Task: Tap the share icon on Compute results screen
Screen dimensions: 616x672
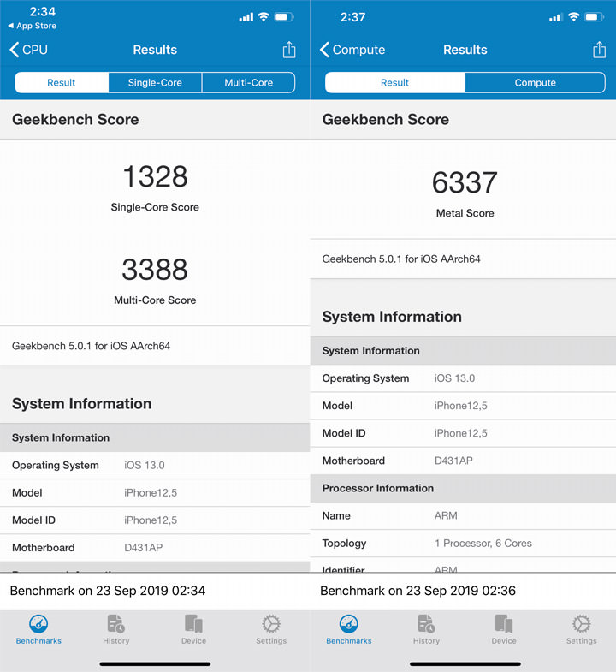Action: 599,50
